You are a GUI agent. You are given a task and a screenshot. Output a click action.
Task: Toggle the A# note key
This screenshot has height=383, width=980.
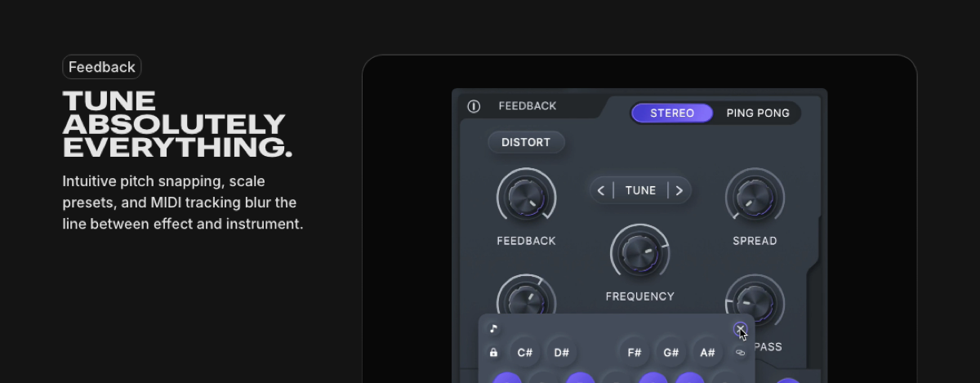point(708,353)
